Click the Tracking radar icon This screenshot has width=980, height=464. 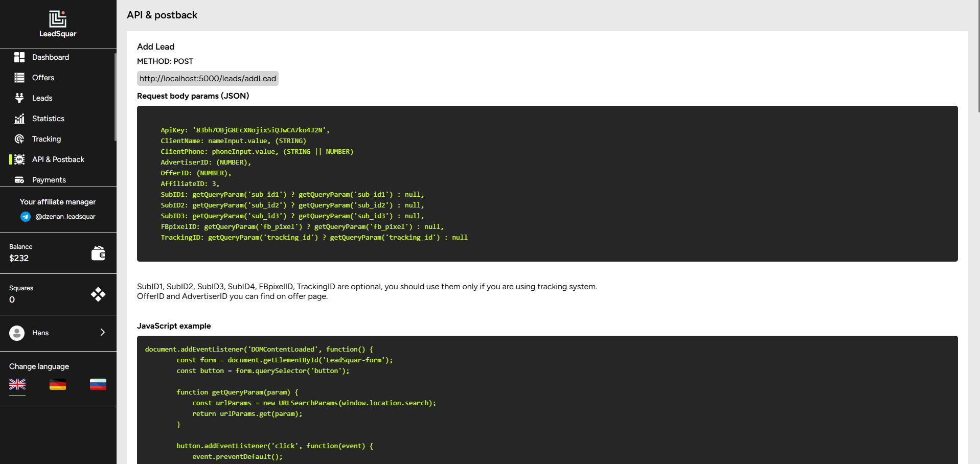tap(19, 139)
